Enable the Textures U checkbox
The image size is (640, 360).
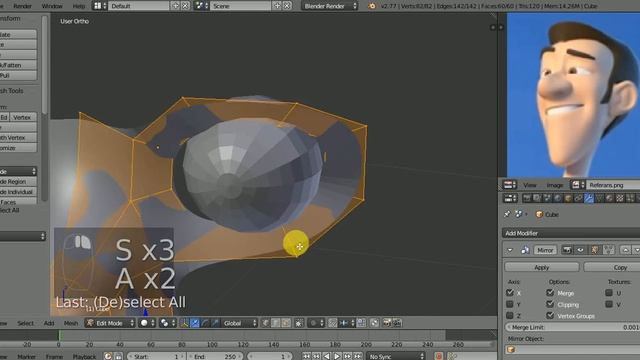pyautogui.click(x=609, y=293)
